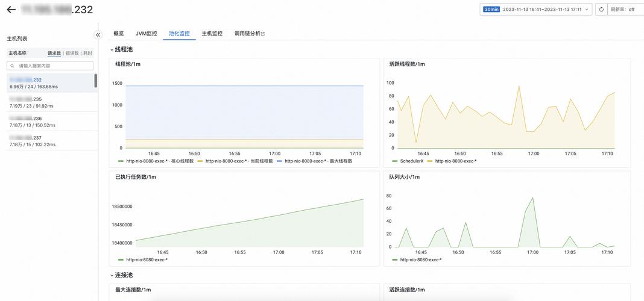Switch to the JVM监控 tab
The image size is (644, 301).
click(x=146, y=34)
